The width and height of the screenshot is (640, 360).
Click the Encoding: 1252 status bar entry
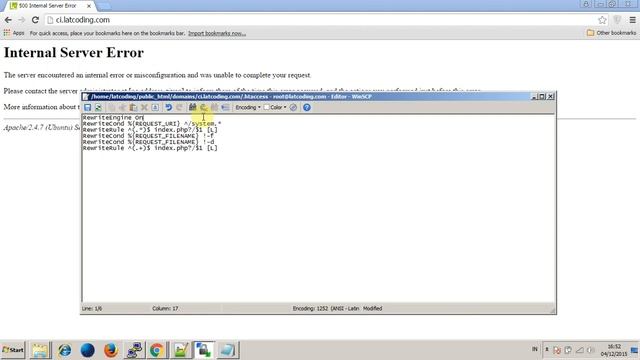[x=326, y=309]
